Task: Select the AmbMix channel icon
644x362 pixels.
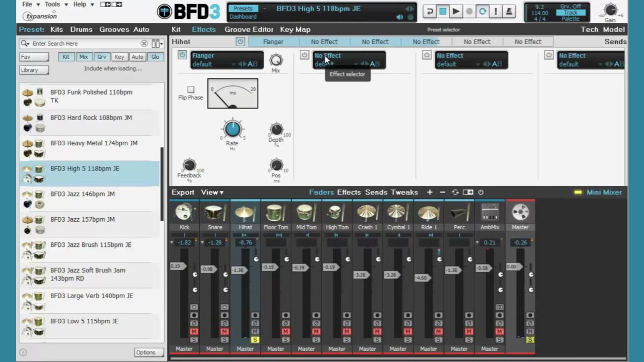Action: click(x=490, y=212)
